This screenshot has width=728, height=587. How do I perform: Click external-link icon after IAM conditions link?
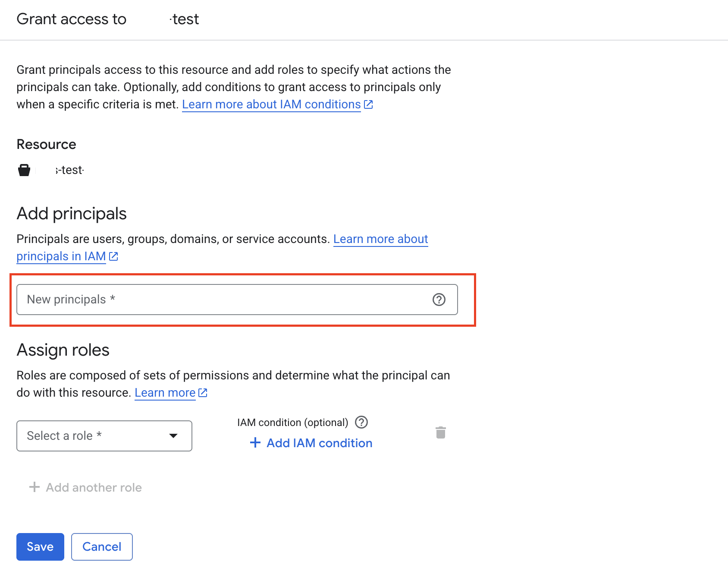coord(368,104)
